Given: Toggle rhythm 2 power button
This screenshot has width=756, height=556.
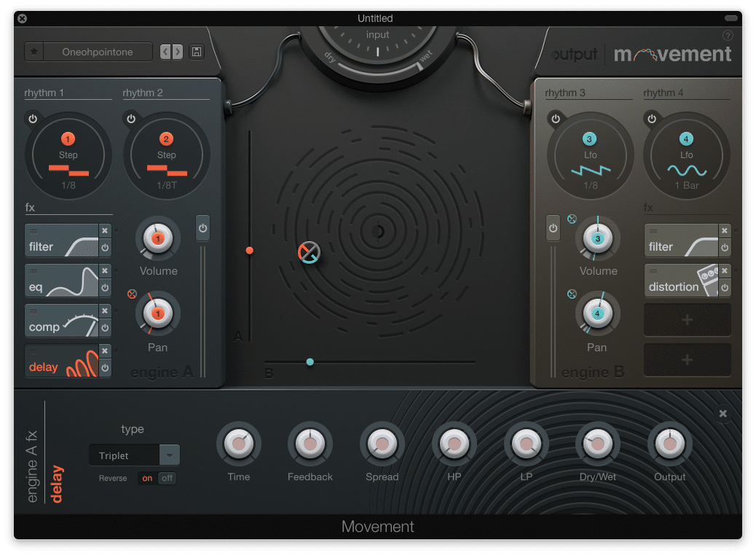Looking at the screenshot, I should (131, 119).
